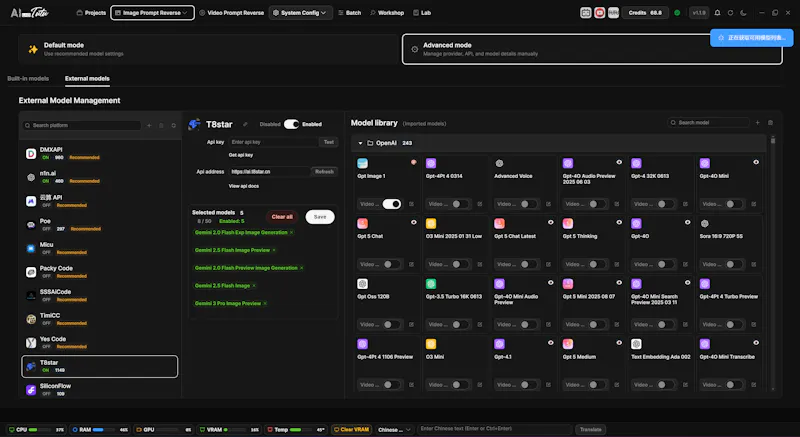Click the O3 Mini yellow model icon
Image resolution: width=800 pixels, height=437 pixels.
431,344
